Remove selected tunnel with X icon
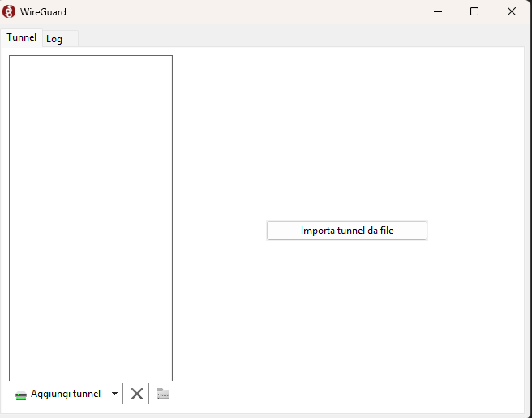This screenshot has height=418, width=532. (x=137, y=394)
